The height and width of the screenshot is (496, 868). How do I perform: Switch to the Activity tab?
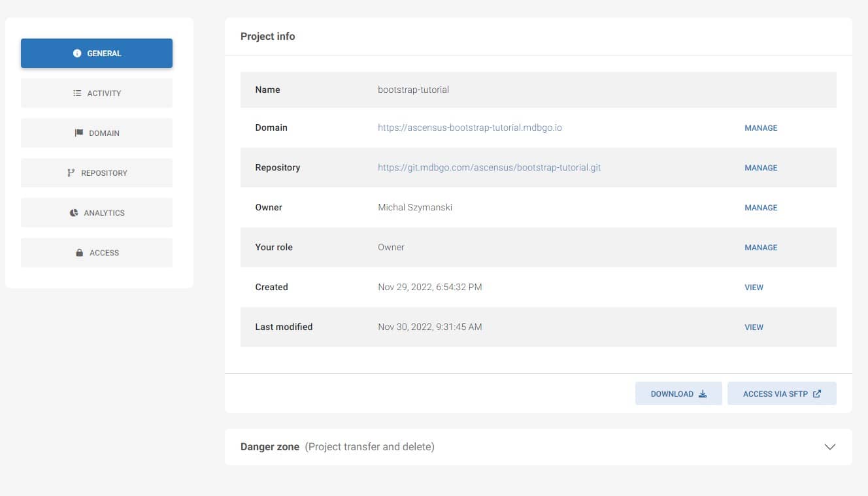(97, 93)
